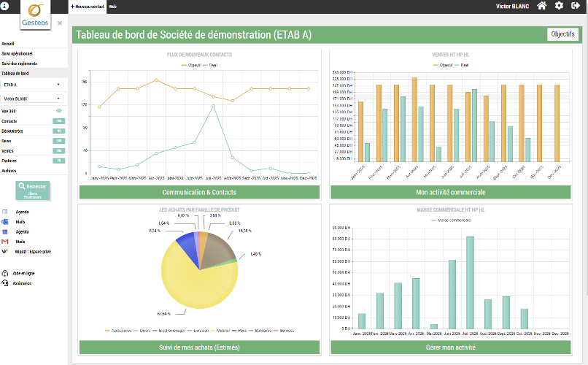588x365 pixels.
Task: Toggle Objectif series in Flux de nouveaux contacts legend
Action: pos(191,65)
